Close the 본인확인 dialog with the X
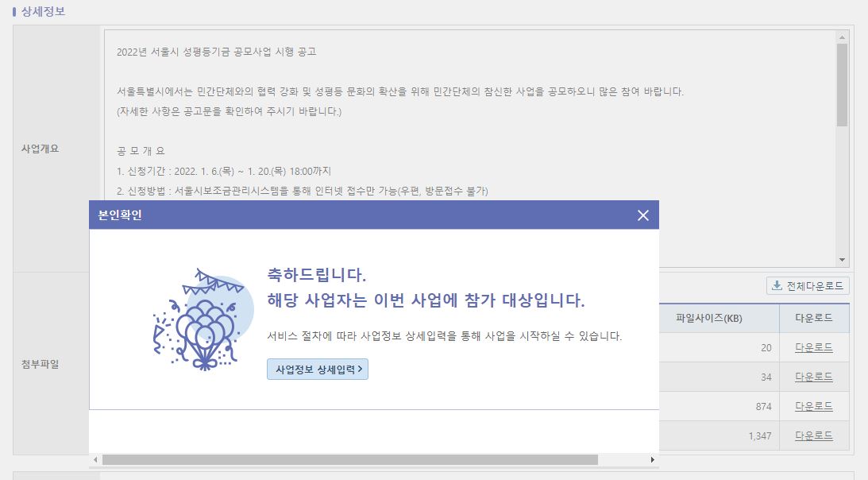Viewport: 868px width, 480px height. pyautogui.click(x=642, y=215)
